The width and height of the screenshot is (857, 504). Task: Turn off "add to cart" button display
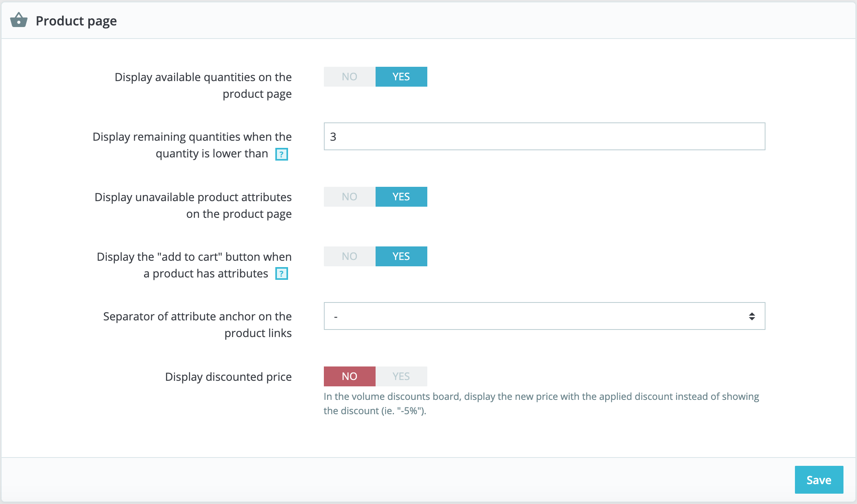tap(350, 256)
